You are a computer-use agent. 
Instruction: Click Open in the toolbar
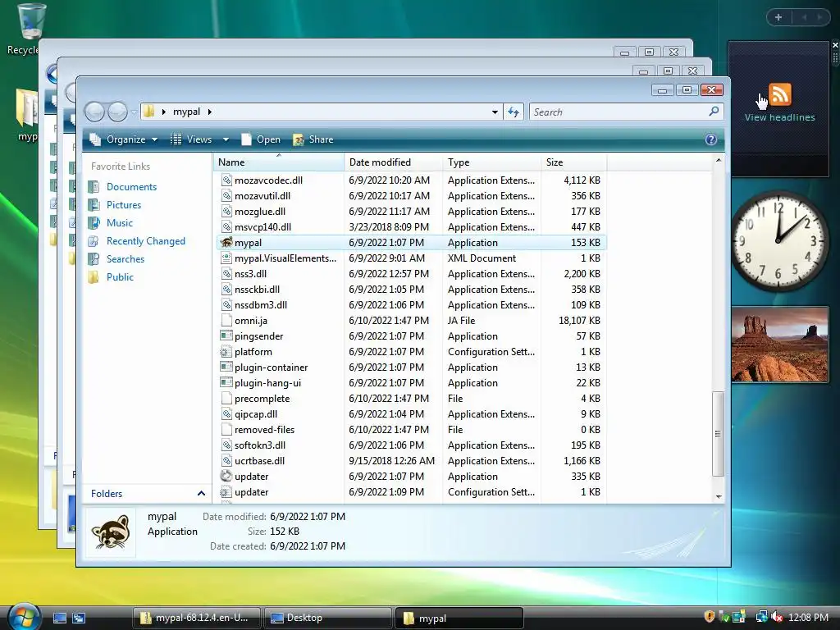click(x=261, y=139)
